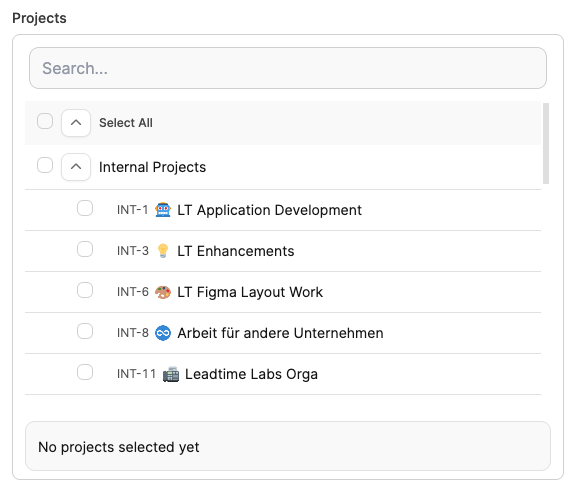Click the Select All label text

[126, 123]
